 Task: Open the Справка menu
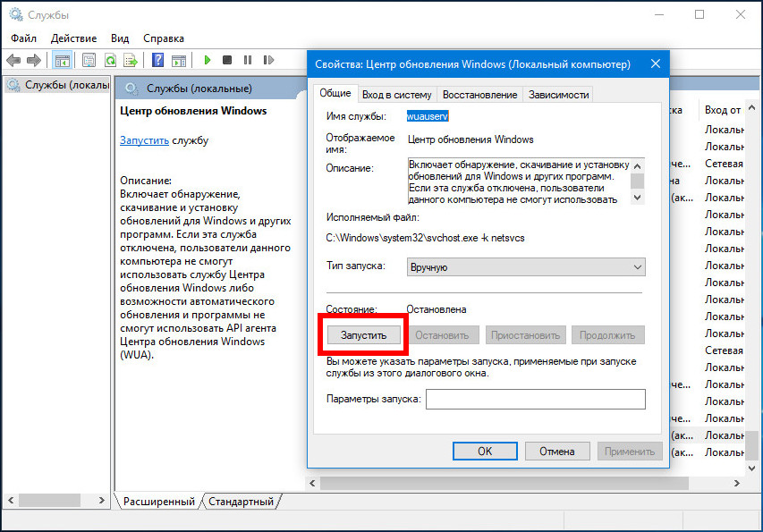pos(164,38)
